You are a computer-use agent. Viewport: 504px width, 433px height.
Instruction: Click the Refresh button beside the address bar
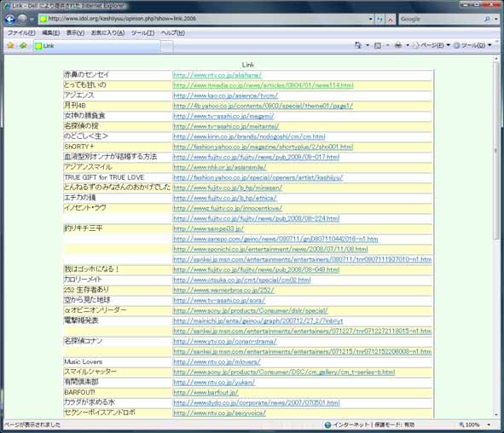(379, 20)
